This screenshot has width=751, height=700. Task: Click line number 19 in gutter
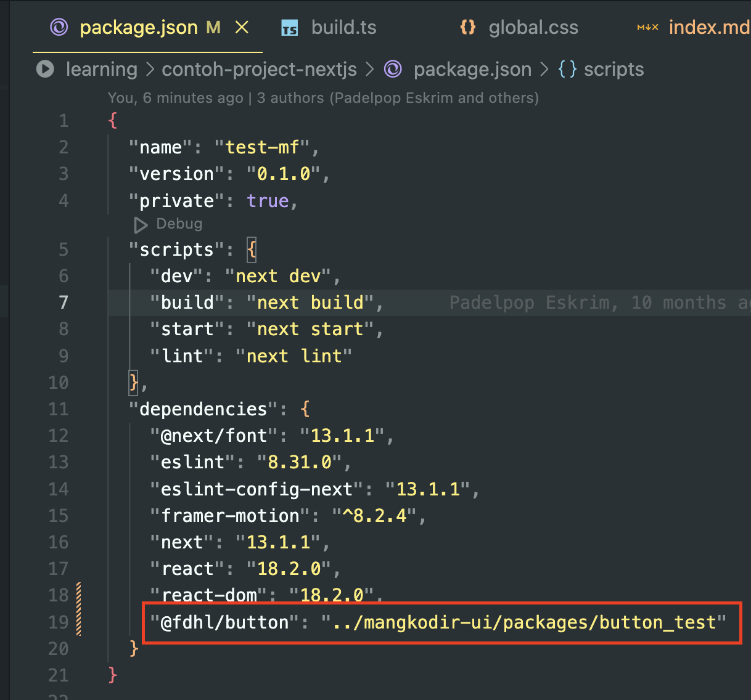tap(59, 622)
